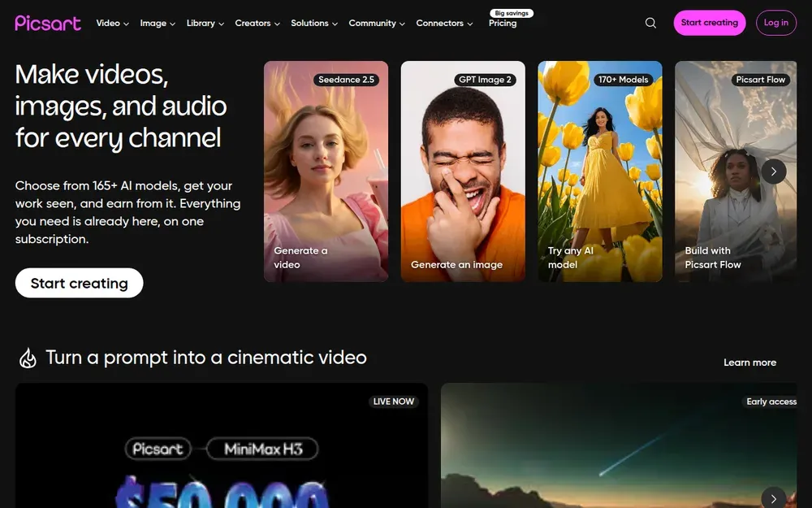The width and height of the screenshot is (812, 508).
Task: Click the pink Start creating button
Action: [x=709, y=23]
